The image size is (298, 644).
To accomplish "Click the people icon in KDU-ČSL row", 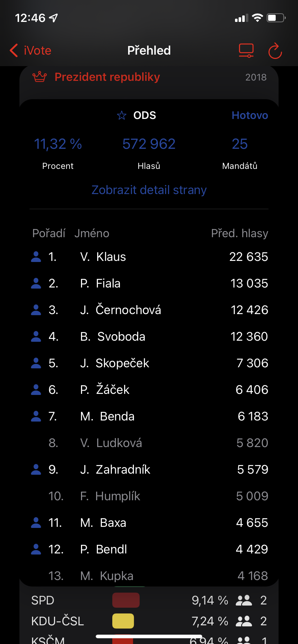I will [244, 621].
